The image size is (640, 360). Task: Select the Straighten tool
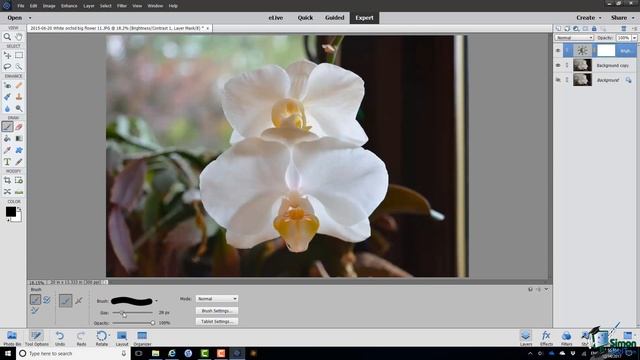(x=19, y=192)
